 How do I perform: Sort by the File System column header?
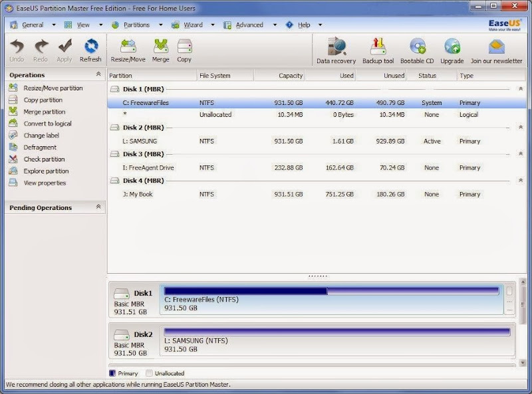tap(225, 76)
